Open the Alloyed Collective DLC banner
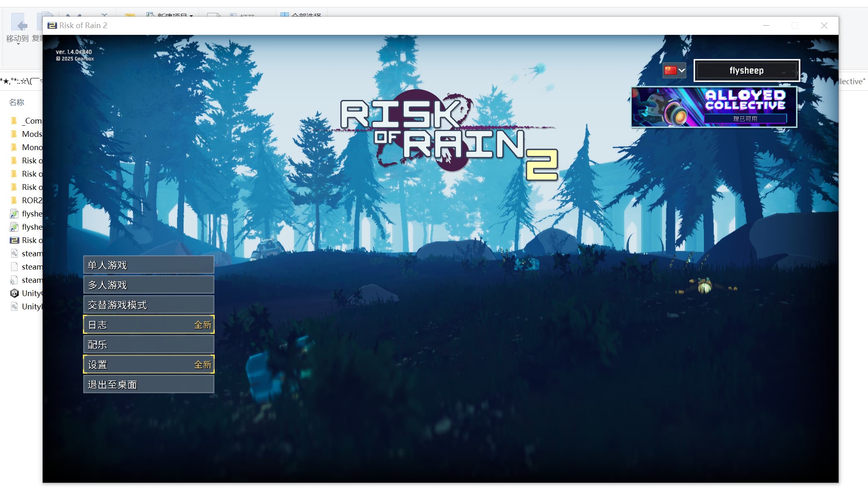 point(714,107)
